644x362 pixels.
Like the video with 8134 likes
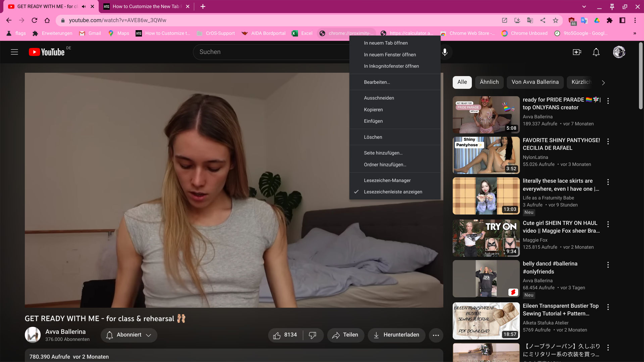pos(285,335)
